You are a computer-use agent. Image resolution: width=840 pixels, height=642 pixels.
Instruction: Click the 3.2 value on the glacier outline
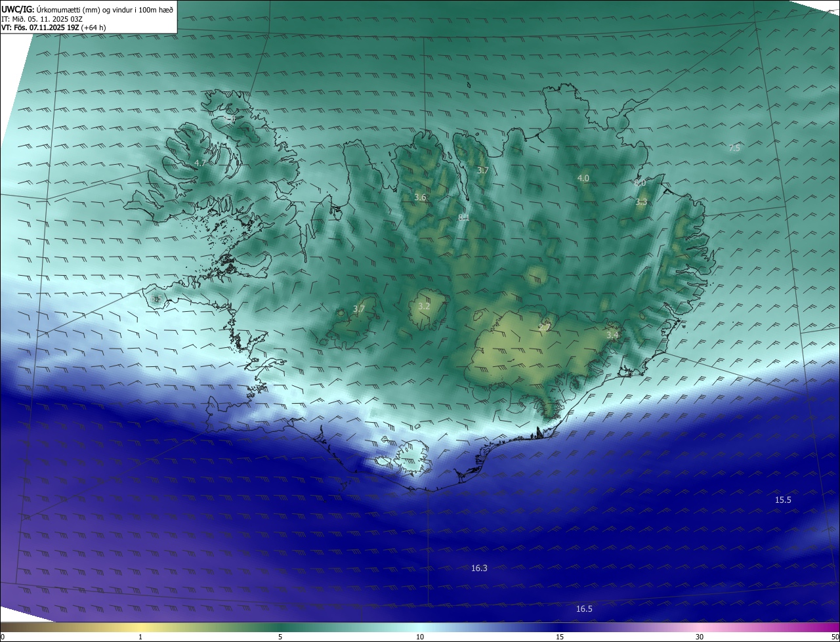click(424, 306)
